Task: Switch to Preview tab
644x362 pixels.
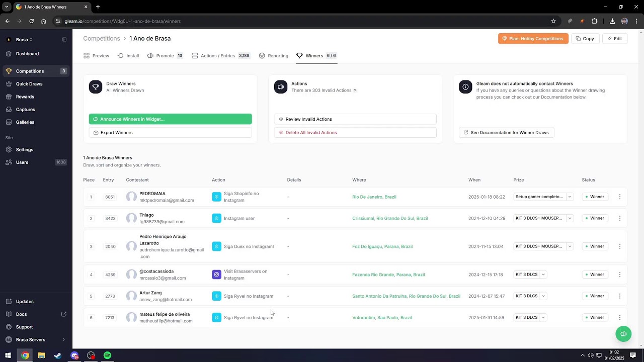Action: (96, 56)
